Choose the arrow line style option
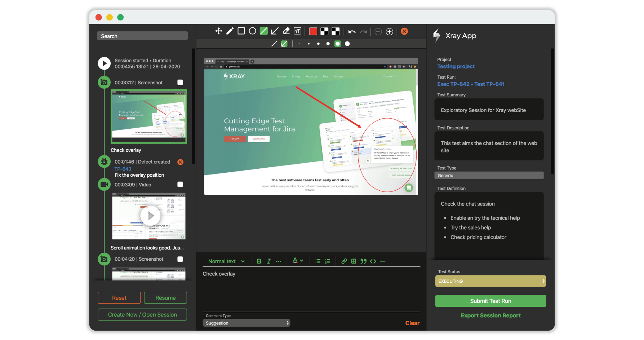Screen dimensions: 644x340 284,44
